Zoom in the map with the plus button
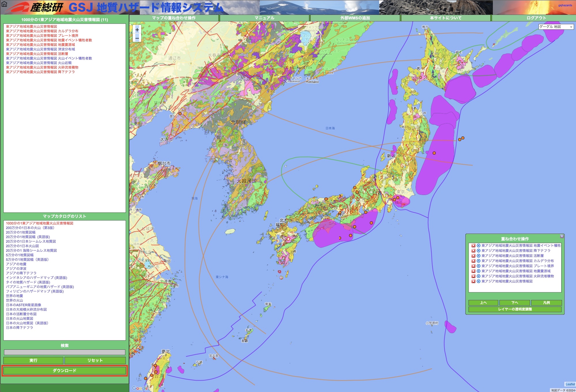The height and width of the screenshot is (392, 576). (x=137, y=30)
